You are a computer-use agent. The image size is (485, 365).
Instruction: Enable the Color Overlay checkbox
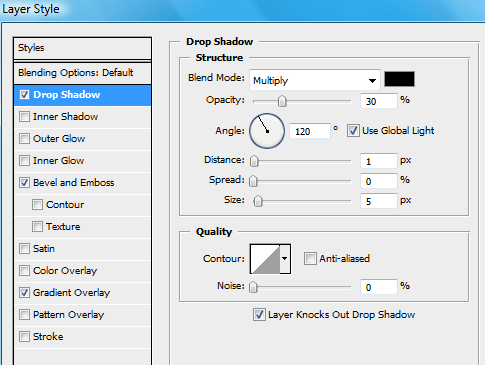point(24,271)
